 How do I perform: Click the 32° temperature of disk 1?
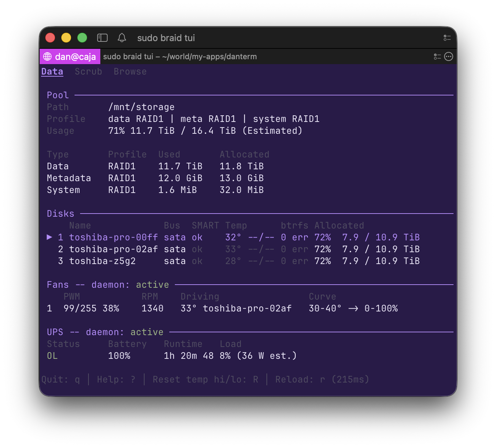tap(233, 238)
